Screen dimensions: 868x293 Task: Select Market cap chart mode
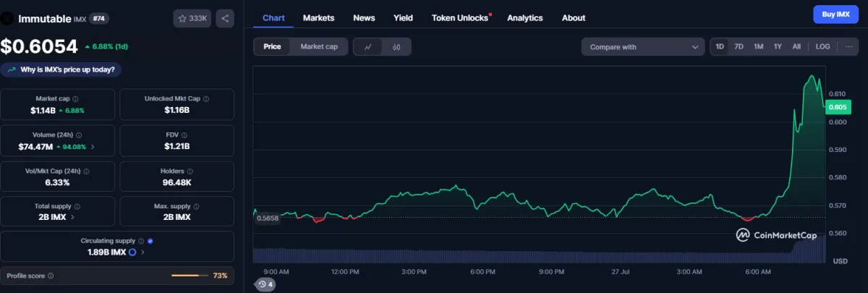pos(319,47)
